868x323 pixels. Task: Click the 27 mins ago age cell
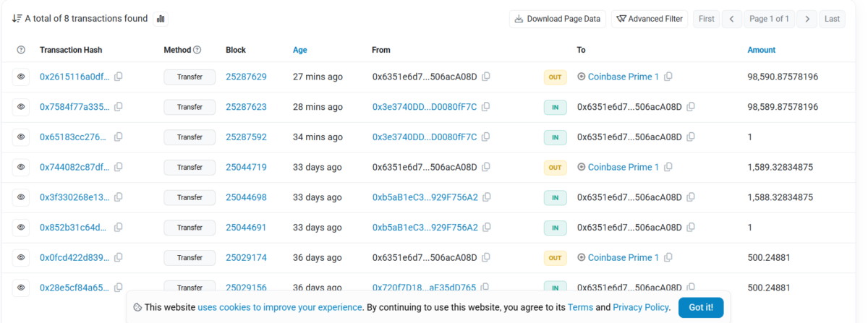tap(318, 77)
